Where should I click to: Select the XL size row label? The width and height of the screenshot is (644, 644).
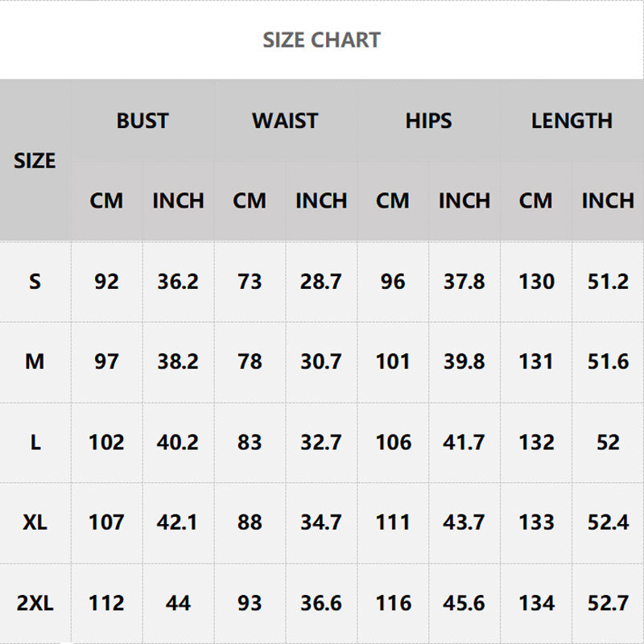pos(35,523)
